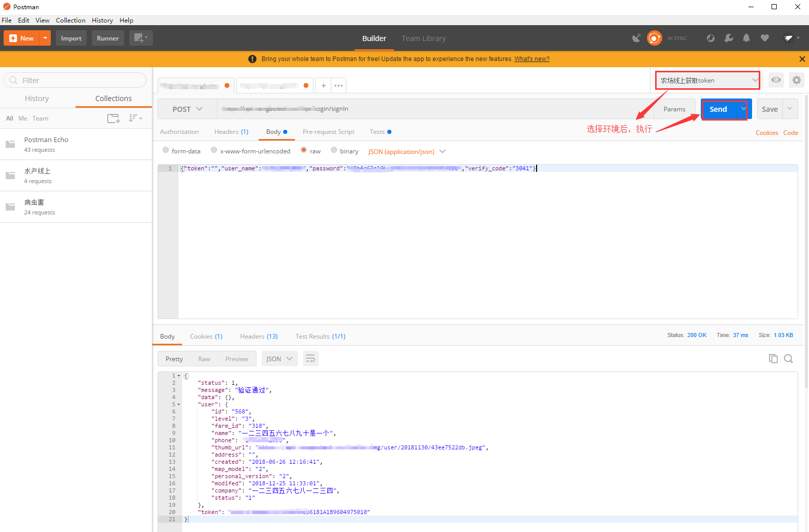Select the form-data radio option
This screenshot has width=809, height=532.
coord(166,150)
